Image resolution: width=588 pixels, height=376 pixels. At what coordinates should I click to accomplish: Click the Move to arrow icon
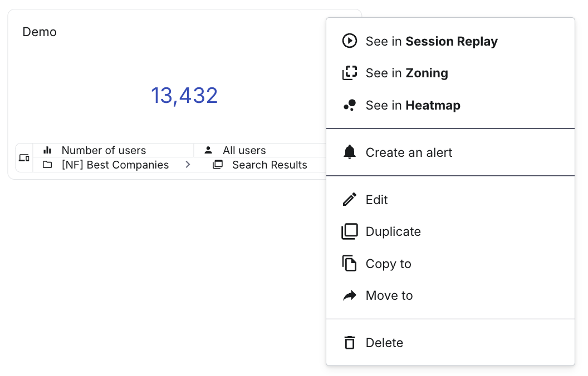tap(350, 295)
